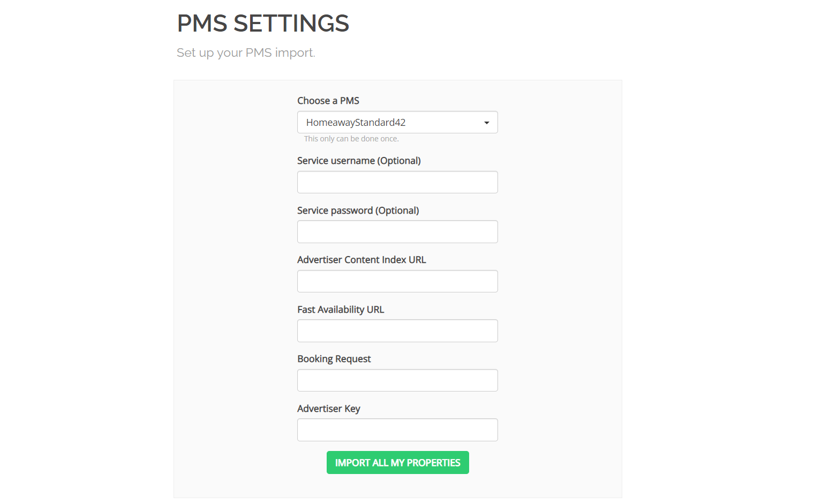Click the 'Booking Request' label
Screen dimensions: 829x504
(334, 359)
